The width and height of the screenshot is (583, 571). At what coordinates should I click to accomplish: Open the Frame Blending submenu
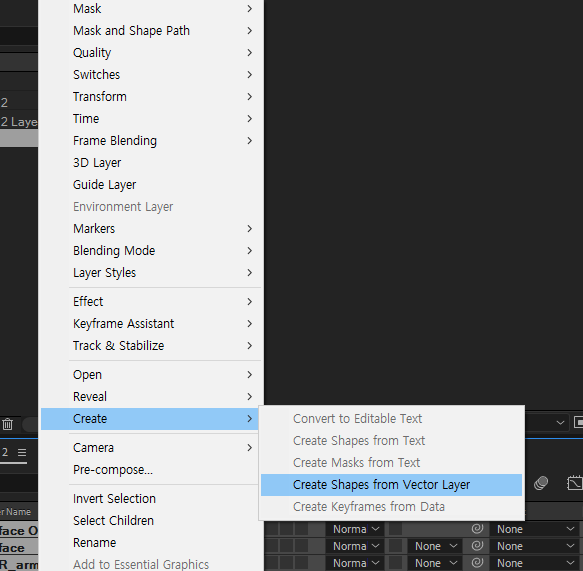[151, 141]
